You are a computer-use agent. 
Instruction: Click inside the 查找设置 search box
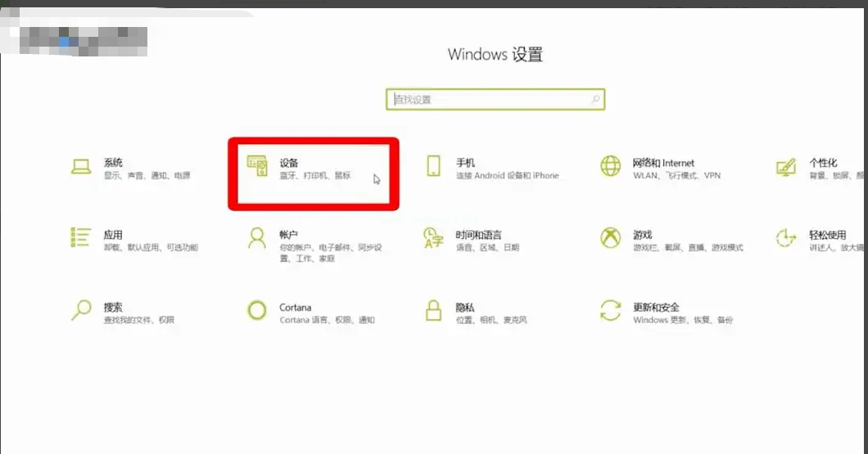[487, 100]
